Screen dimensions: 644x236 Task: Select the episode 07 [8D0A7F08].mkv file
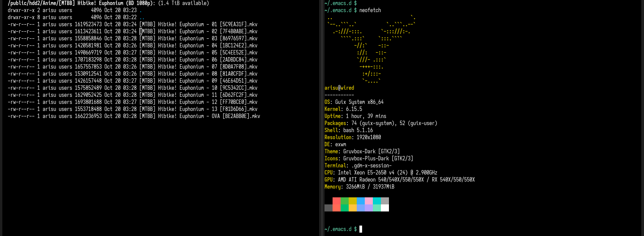[x=198, y=67]
